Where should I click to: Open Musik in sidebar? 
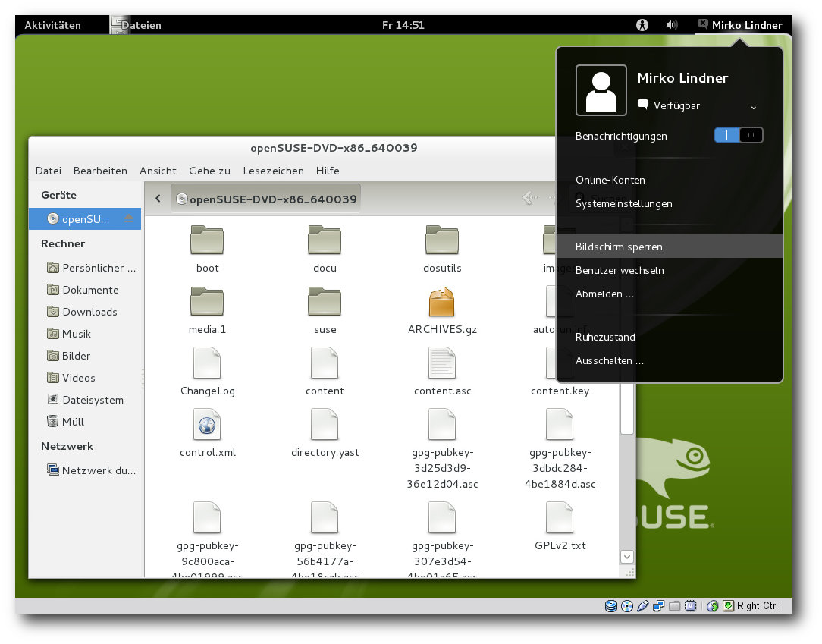(x=69, y=334)
